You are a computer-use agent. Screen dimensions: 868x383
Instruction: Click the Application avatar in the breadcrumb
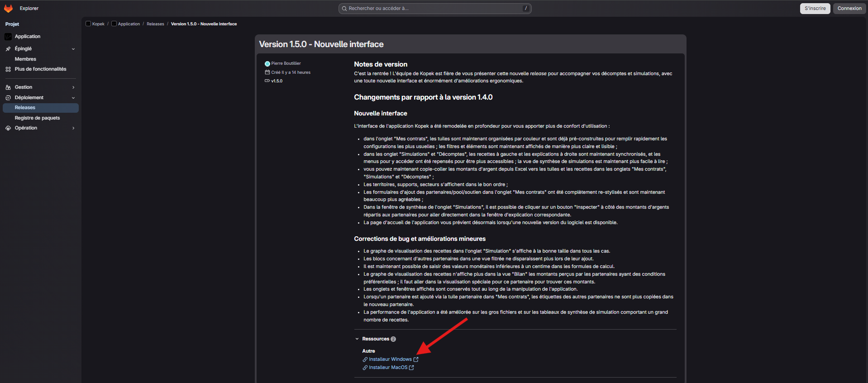click(x=114, y=24)
